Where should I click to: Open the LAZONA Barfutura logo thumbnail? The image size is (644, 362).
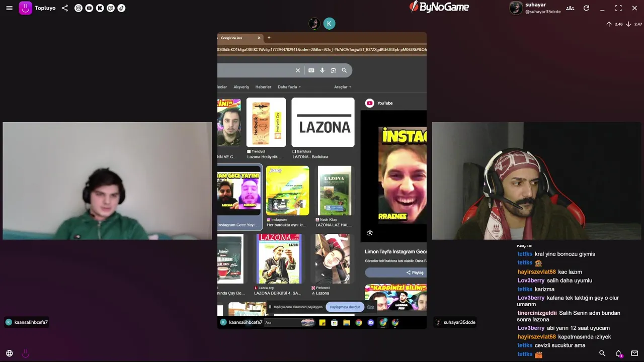tap(323, 122)
